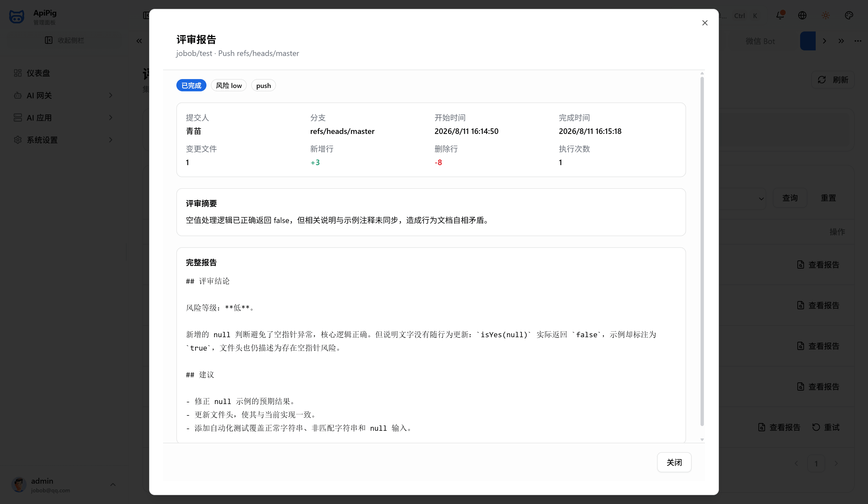The width and height of the screenshot is (868, 504).
Task: Click 查看报告 in the row with 重试
Action: (x=779, y=427)
